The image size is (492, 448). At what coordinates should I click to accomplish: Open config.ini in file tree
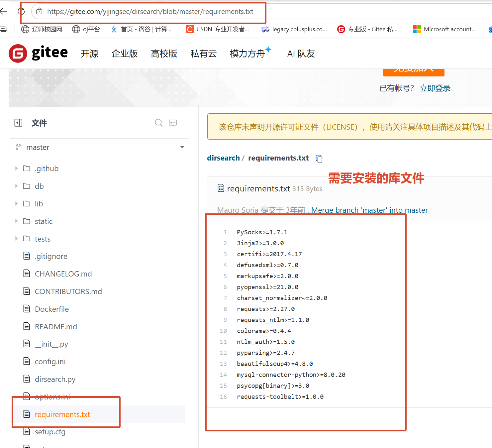(x=50, y=362)
